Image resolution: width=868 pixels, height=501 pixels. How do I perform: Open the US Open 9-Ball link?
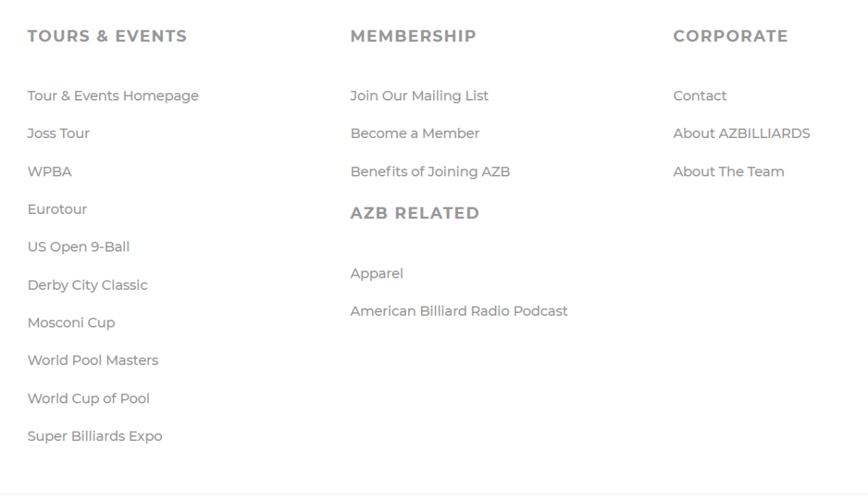click(78, 247)
